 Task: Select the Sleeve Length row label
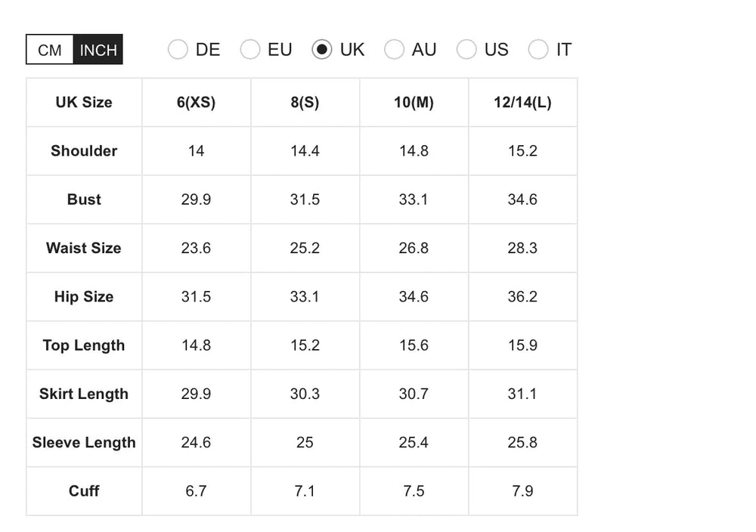coord(84,442)
